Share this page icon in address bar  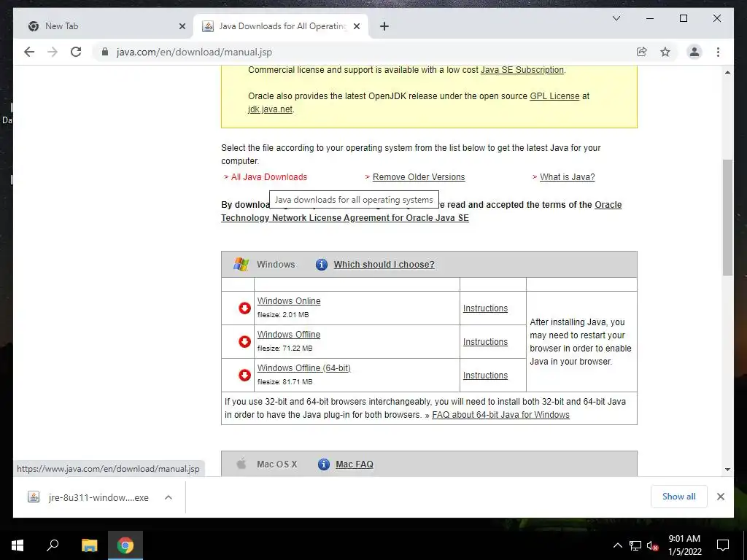point(642,52)
